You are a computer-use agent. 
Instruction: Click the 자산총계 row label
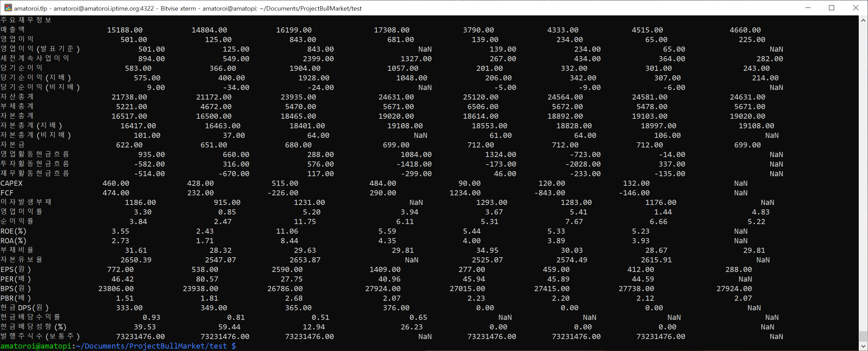pos(17,97)
